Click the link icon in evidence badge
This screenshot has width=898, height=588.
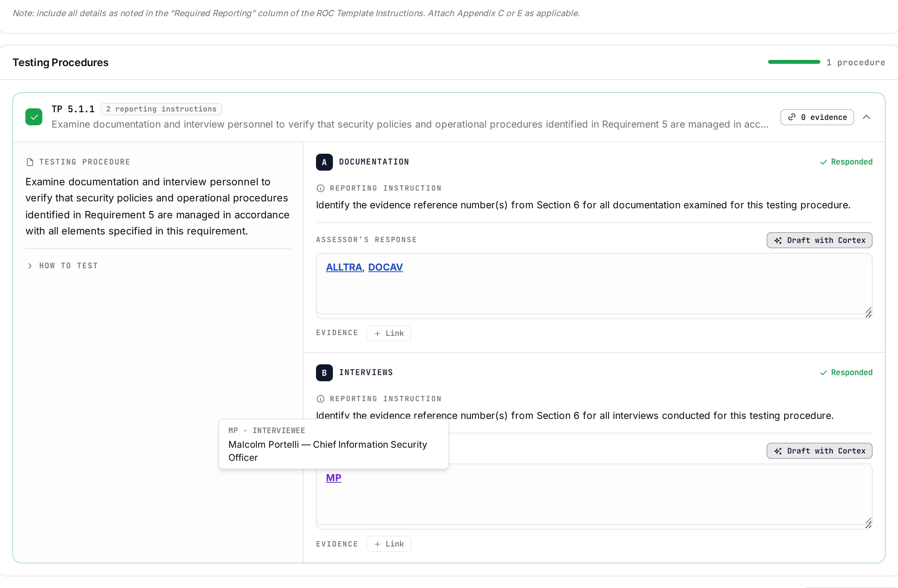[792, 117]
